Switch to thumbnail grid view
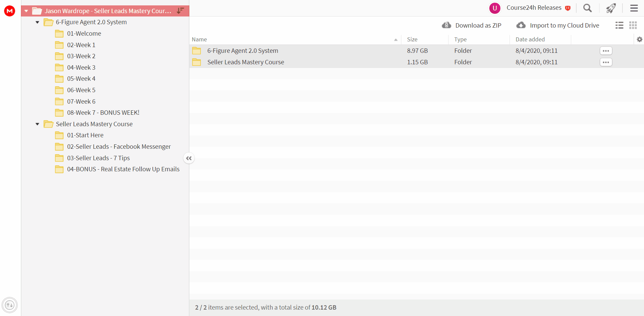Screen dimensions: 644x316 point(633,25)
